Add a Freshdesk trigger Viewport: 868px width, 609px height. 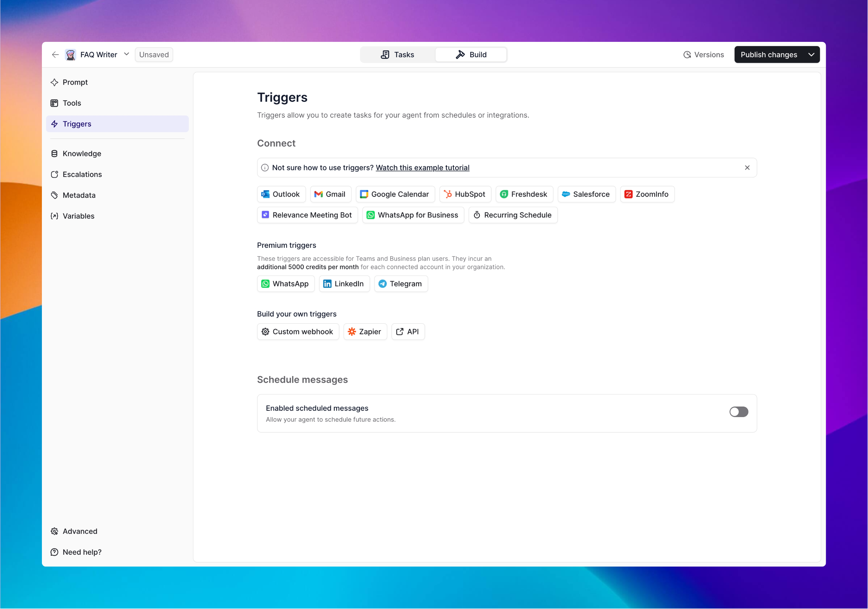(524, 194)
